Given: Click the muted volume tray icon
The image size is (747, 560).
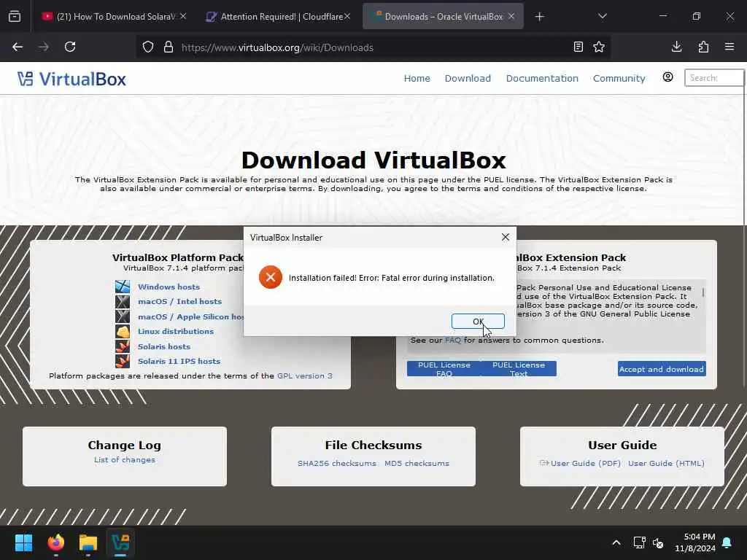Looking at the screenshot, I should [x=658, y=542].
